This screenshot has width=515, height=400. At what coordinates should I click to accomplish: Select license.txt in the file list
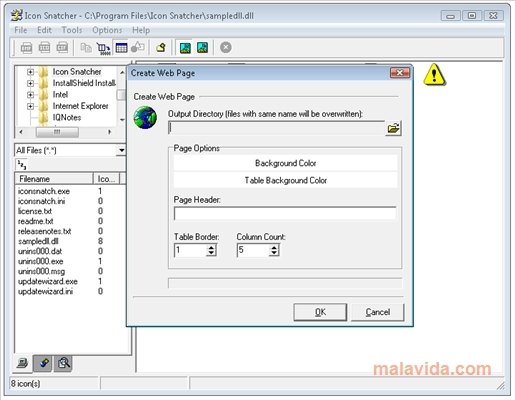(x=35, y=211)
